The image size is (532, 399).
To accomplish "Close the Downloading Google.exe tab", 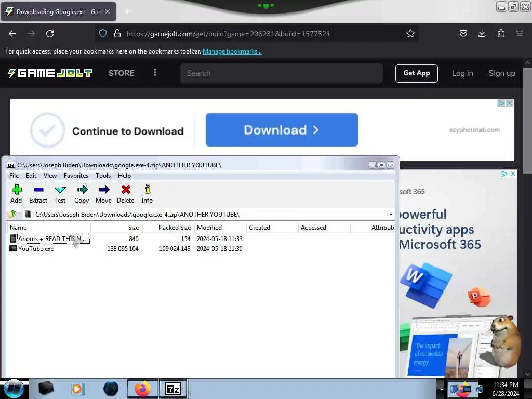I will 107,11.
